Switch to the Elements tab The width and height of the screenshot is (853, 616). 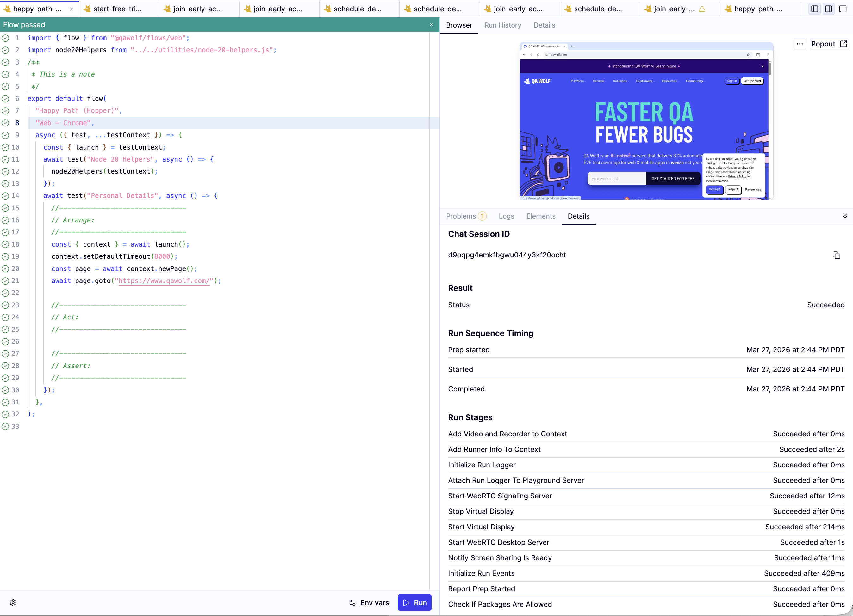pos(541,216)
